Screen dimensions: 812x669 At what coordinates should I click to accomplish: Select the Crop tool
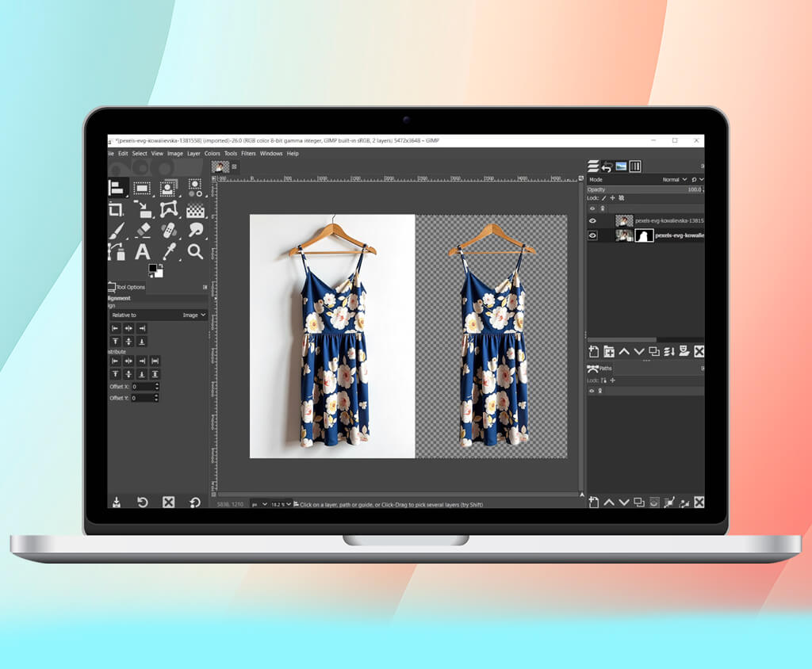[x=116, y=209]
